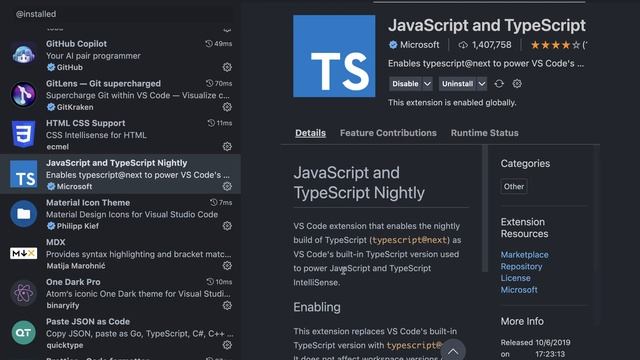Click the Enabling section heading

coord(317,307)
